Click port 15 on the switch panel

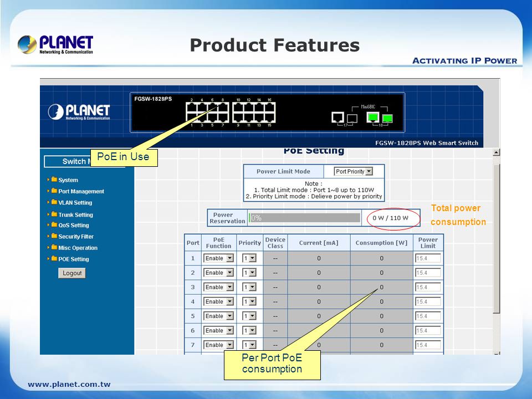(270, 117)
